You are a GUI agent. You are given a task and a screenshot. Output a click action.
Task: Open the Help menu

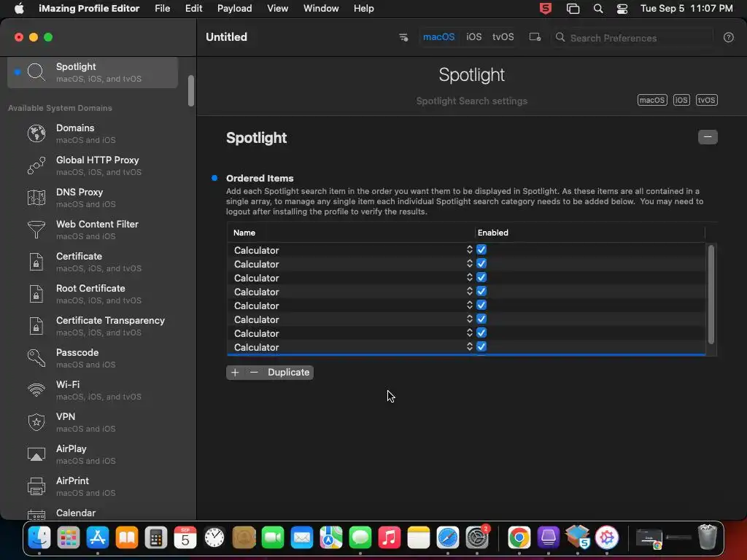[x=363, y=9]
